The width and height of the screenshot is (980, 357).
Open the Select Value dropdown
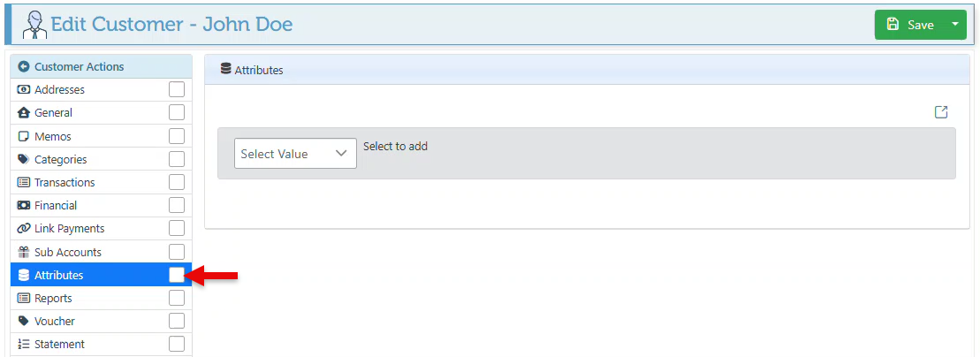point(295,154)
